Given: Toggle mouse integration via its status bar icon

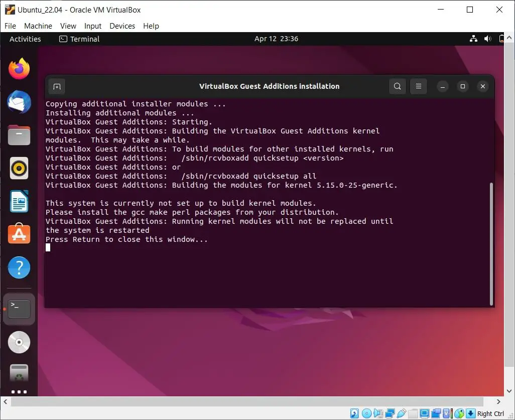Looking at the screenshot, I should (x=460, y=413).
